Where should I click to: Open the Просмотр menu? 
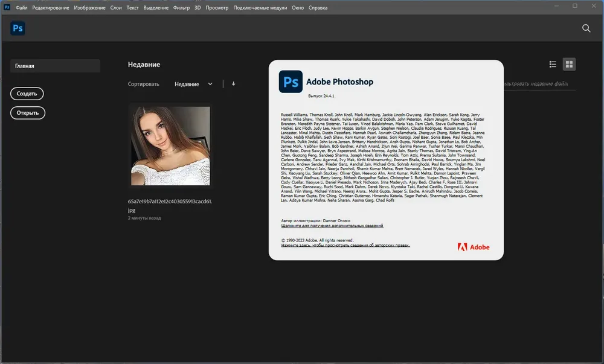tap(217, 8)
